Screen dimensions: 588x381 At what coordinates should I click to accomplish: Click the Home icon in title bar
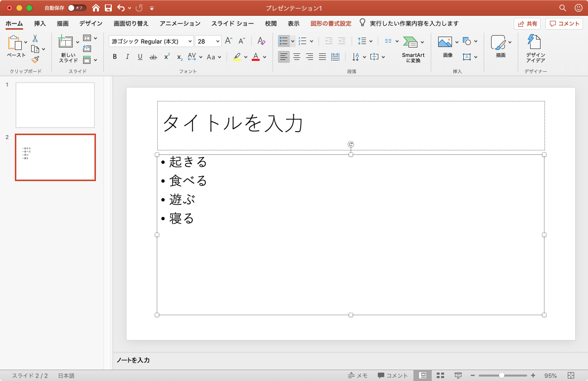coord(96,8)
